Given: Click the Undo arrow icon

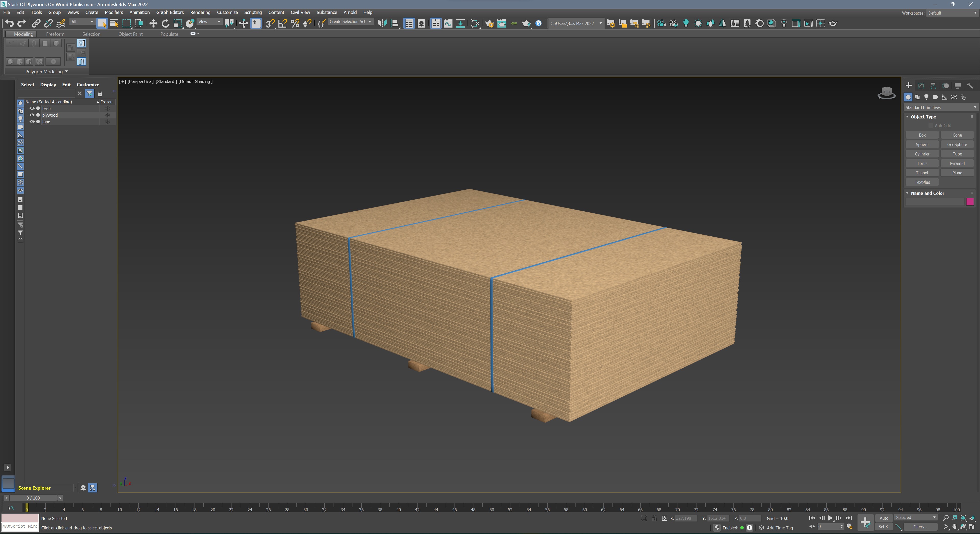Looking at the screenshot, I should pyautogui.click(x=9, y=23).
